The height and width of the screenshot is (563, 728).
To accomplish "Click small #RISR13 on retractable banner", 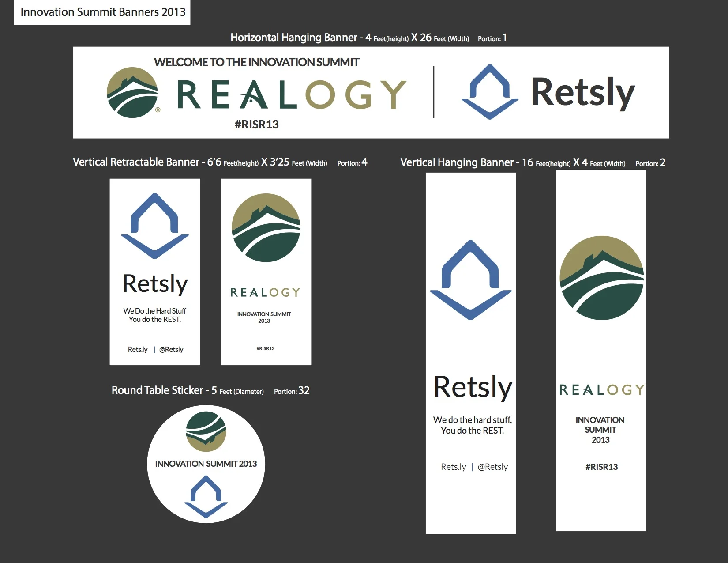I will pyautogui.click(x=266, y=348).
